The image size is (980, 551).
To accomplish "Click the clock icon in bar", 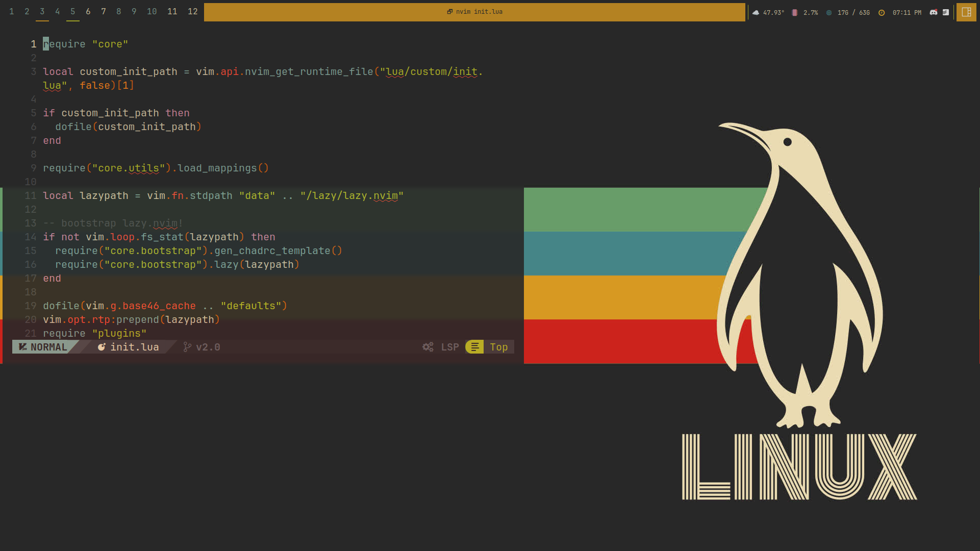I will point(882,12).
